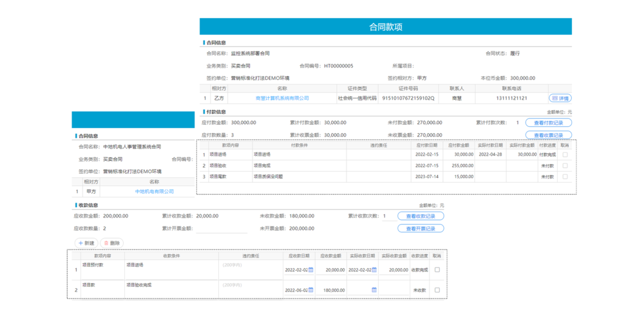
Task: Click 收款完成 status cell
Action: tap(419, 270)
